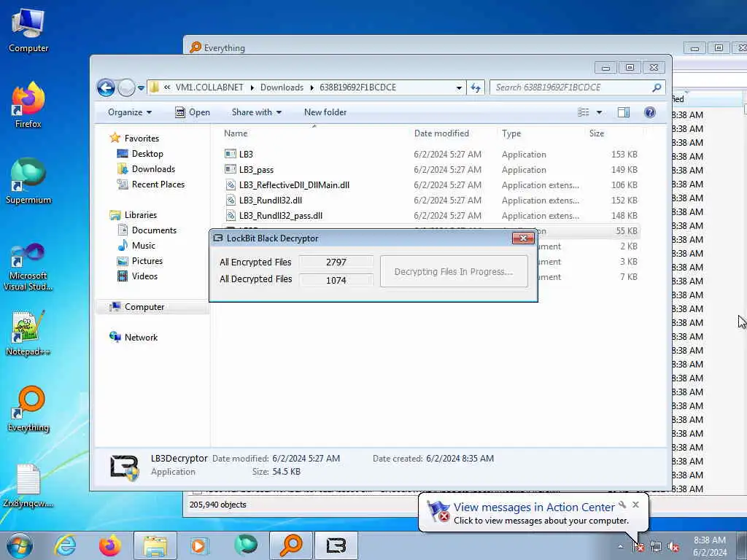The width and height of the screenshot is (747, 560).
Task: Launch Firefox from the desktop shortcut
Action: (28, 106)
